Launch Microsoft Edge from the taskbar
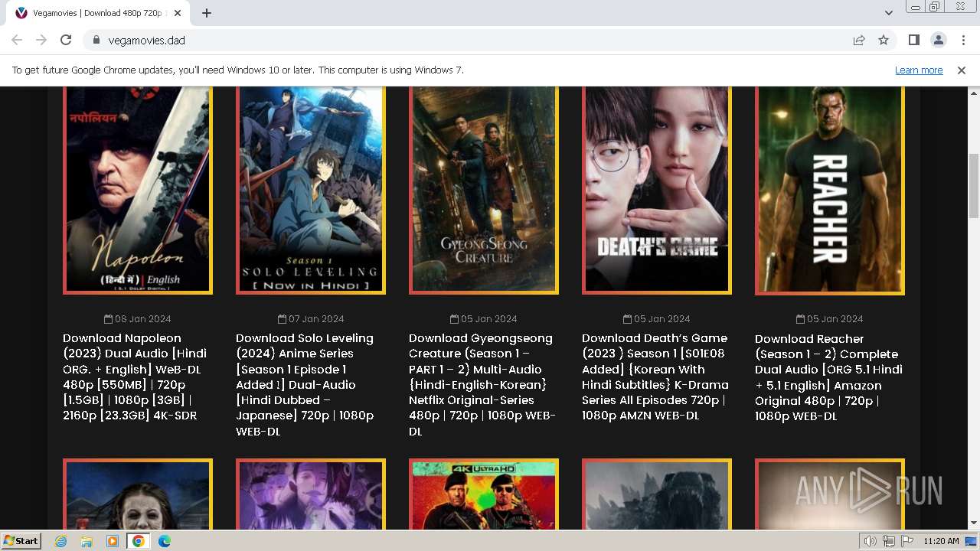Viewport: 980px width, 551px height. (165, 541)
